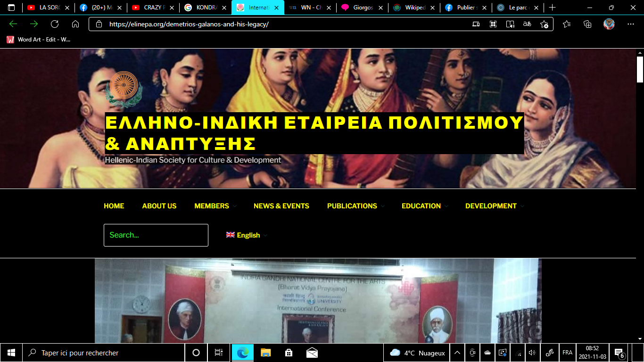Click the Greek site title heading
644x362 pixels.
(314, 133)
